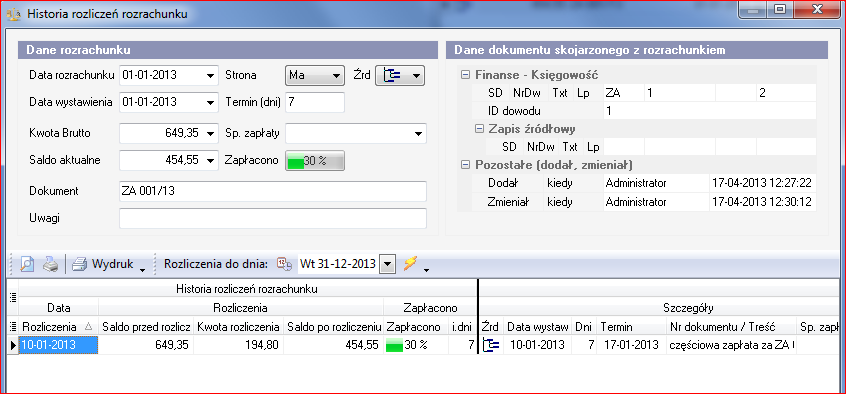Click the 'ZA' cell in Finanse row
This screenshot has width=846, height=394.
click(x=624, y=93)
